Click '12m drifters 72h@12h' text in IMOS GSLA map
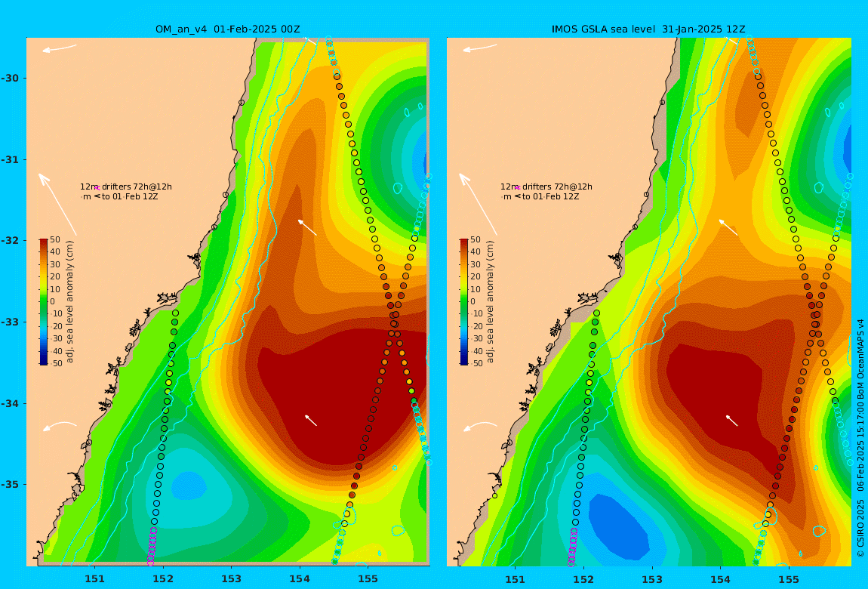 pos(546,187)
